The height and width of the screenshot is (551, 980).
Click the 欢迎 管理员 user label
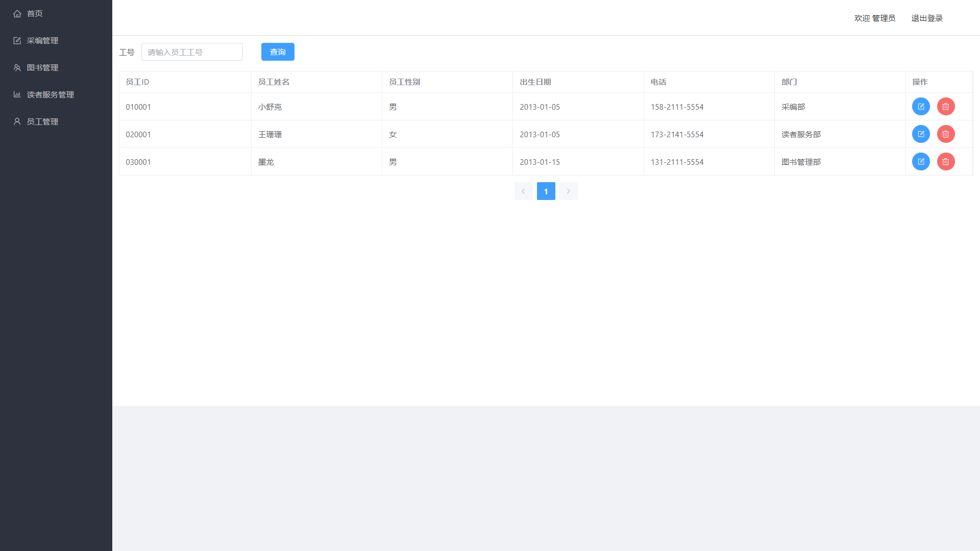coord(874,18)
